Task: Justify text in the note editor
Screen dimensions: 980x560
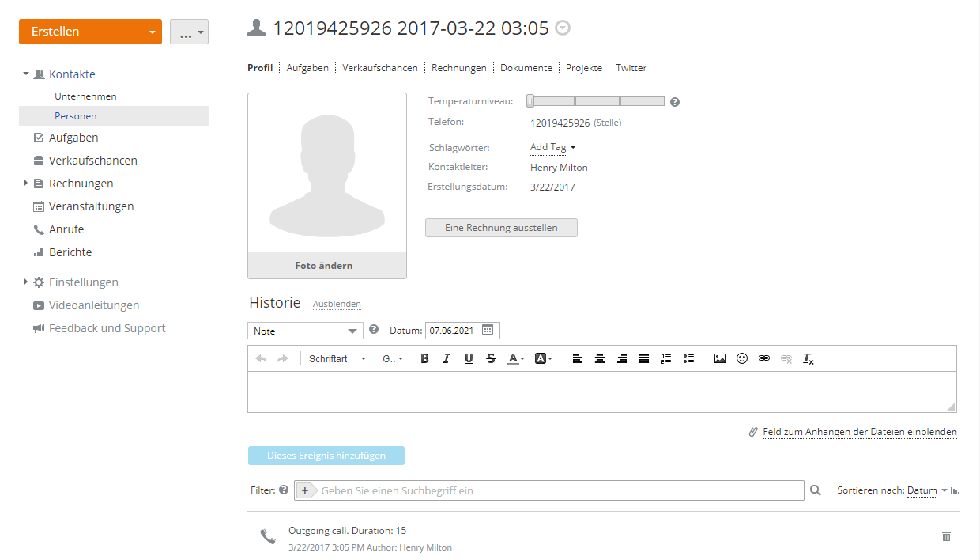Action: [644, 358]
